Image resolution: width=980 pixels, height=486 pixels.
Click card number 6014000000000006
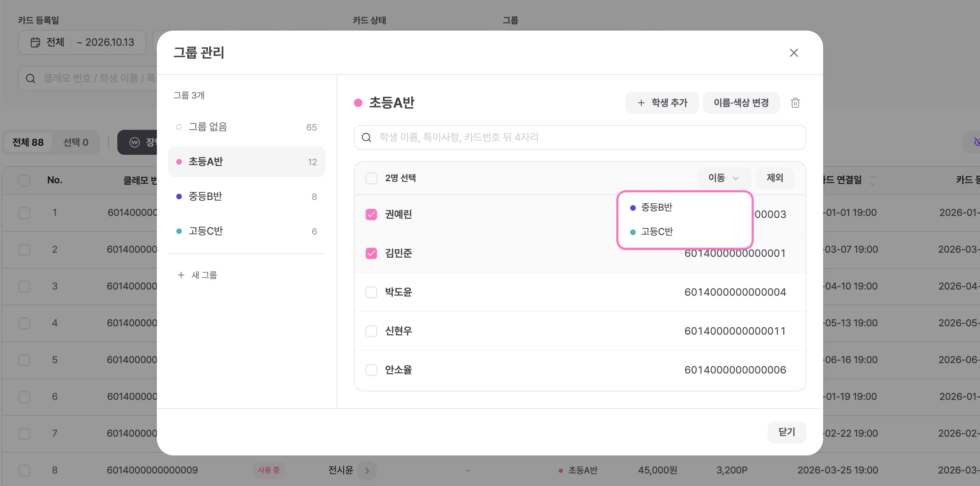point(735,370)
